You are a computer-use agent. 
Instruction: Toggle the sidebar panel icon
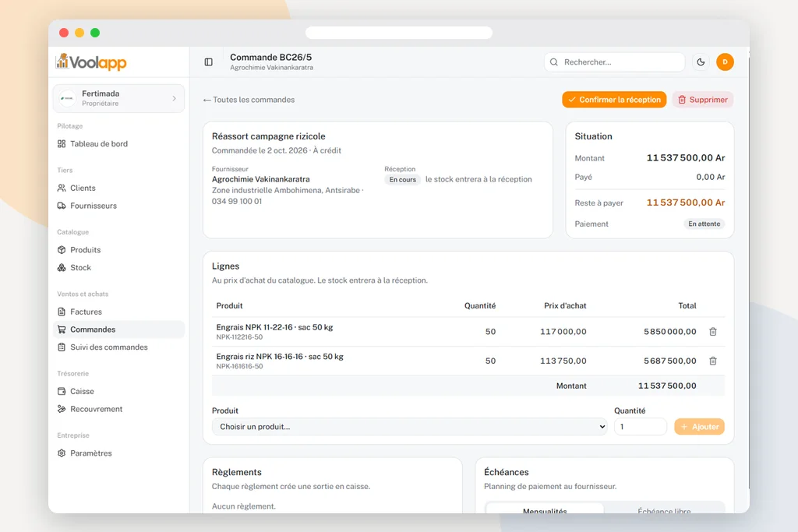click(209, 62)
